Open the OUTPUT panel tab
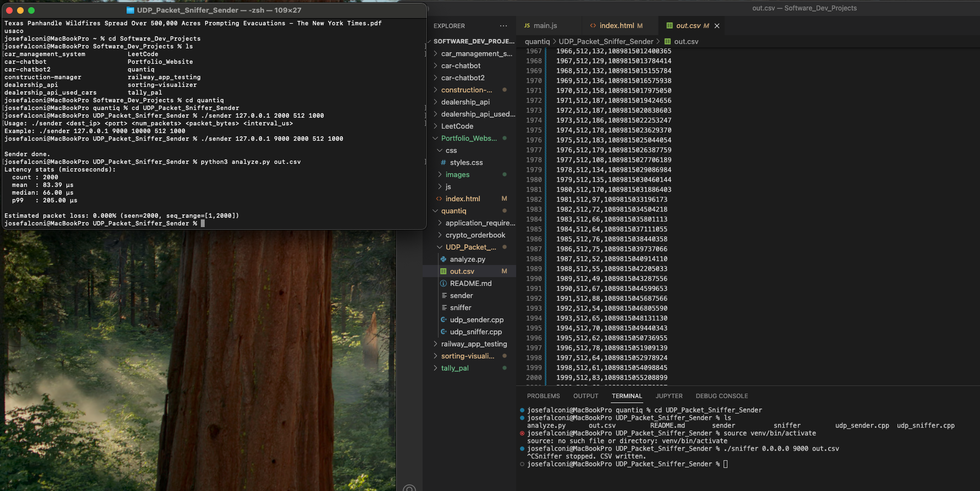 pyautogui.click(x=585, y=396)
